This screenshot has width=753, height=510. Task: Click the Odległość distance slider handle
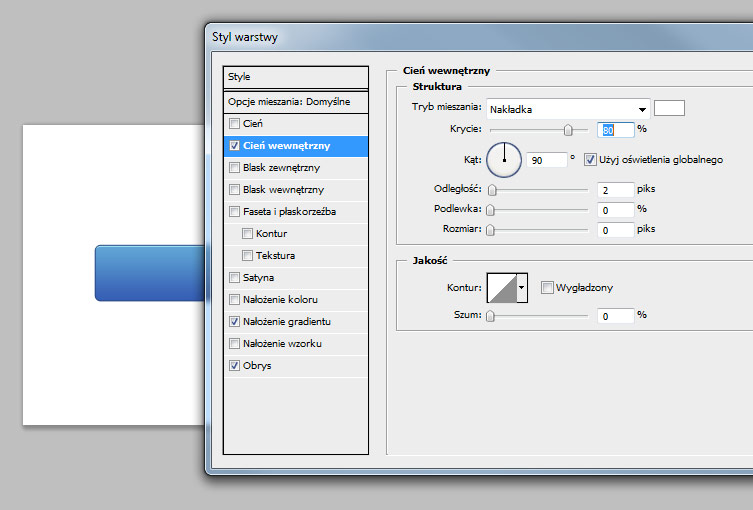(x=492, y=191)
